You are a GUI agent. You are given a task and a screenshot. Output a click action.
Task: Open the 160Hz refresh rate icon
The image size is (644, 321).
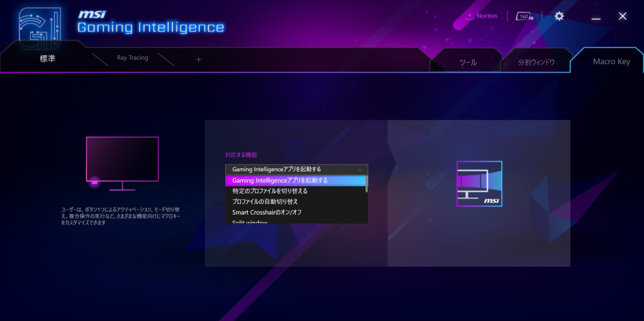tap(525, 16)
